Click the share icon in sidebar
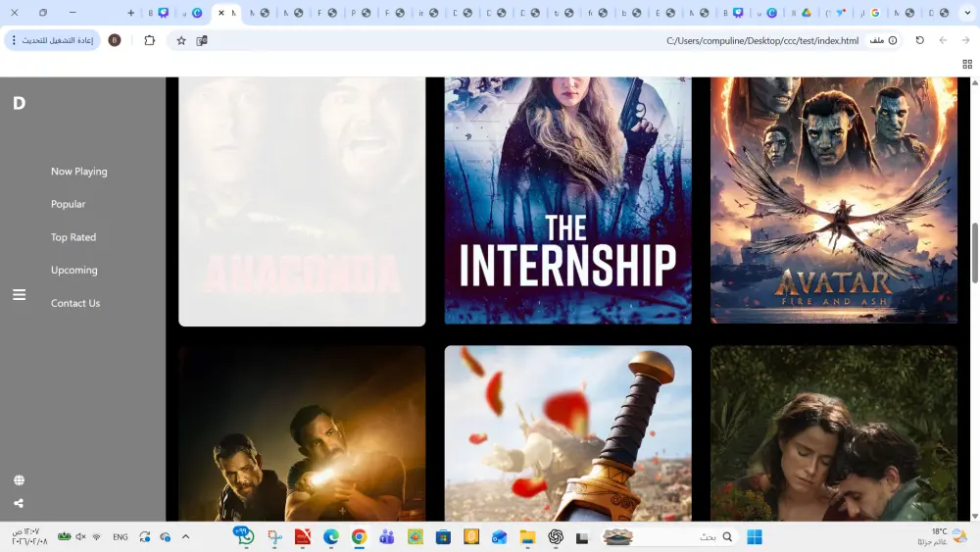This screenshot has height=552, width=980. tap(19, 503)
